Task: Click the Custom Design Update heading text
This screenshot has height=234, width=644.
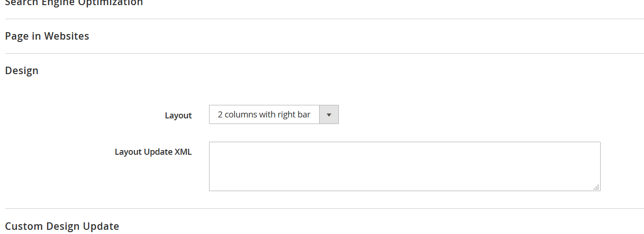Action: pyautogui.click(x=62, y=227)
